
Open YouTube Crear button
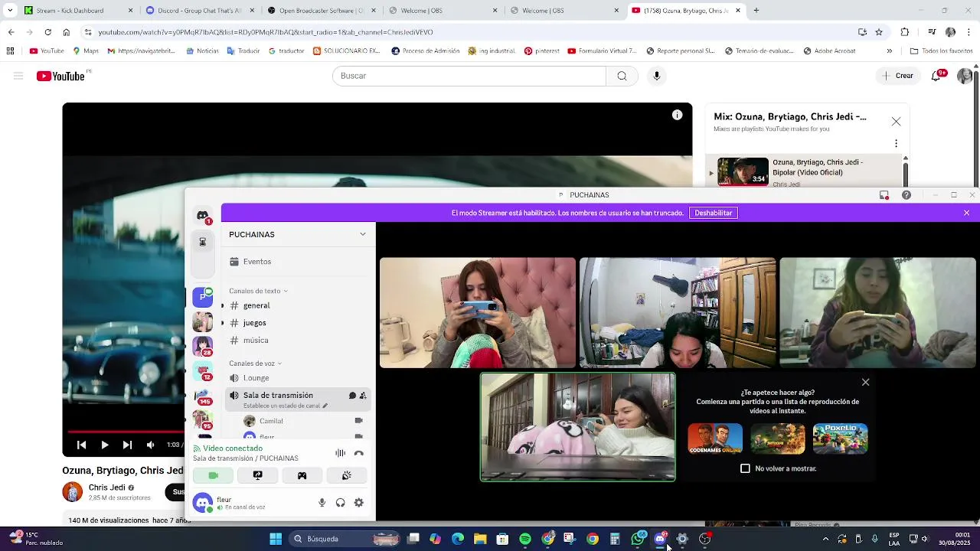coord(897,76)
